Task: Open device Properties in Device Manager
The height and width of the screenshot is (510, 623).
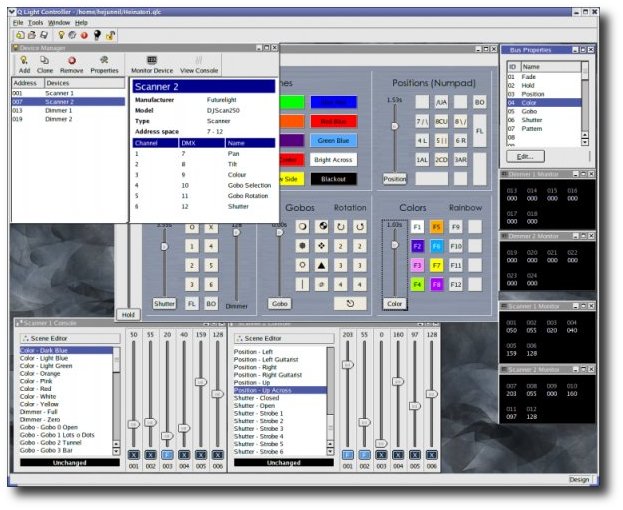Action: click(x=104, y=65)
